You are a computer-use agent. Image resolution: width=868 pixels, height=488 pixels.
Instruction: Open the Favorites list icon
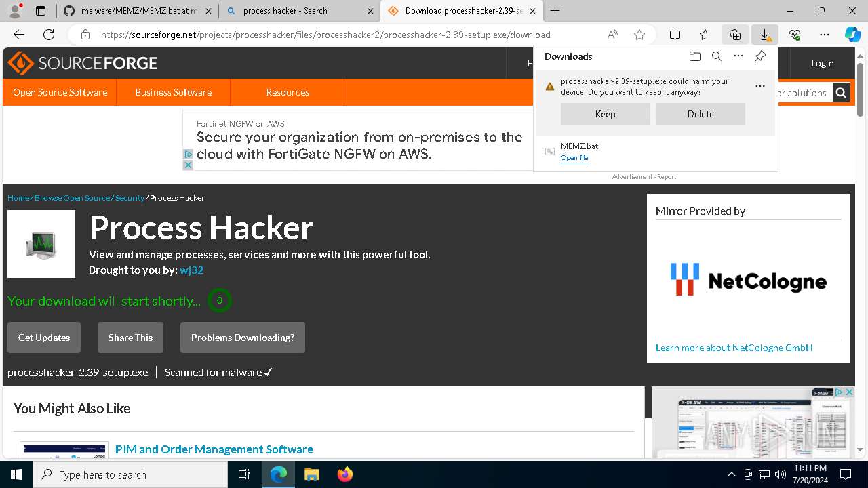tap(705, 35)
